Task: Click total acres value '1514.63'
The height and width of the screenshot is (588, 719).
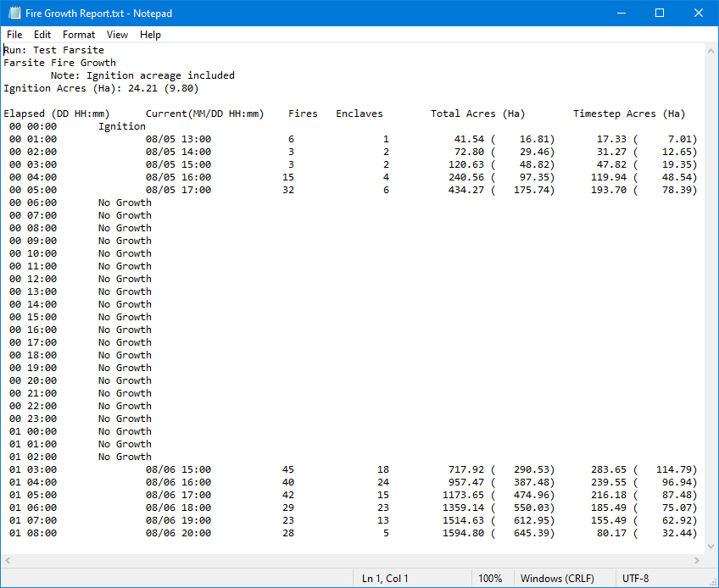Action: click(463, 520)
